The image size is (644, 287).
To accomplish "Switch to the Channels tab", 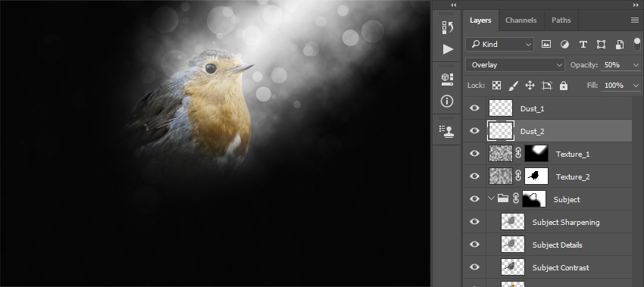I will point(521,20).
